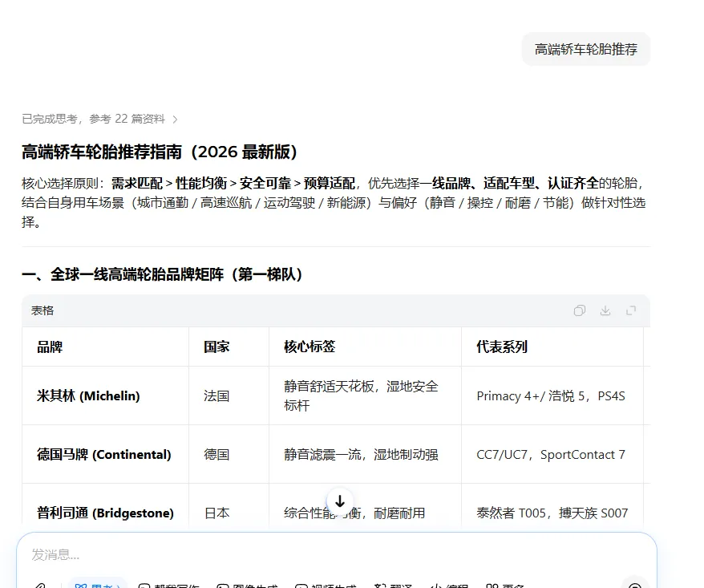Expand the '参考 22 篇资料' references chevron

coord(175,119)
